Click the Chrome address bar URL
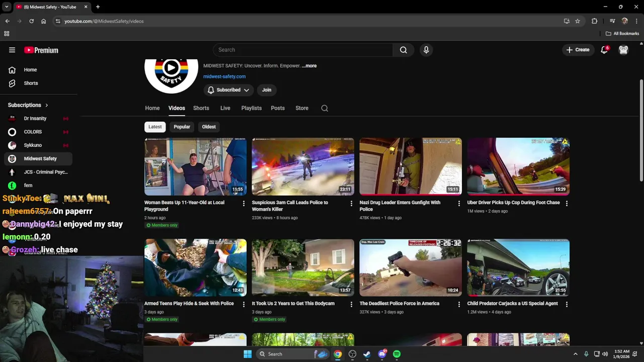The height and width of the screenshot is (362, 644). point(104,21)
